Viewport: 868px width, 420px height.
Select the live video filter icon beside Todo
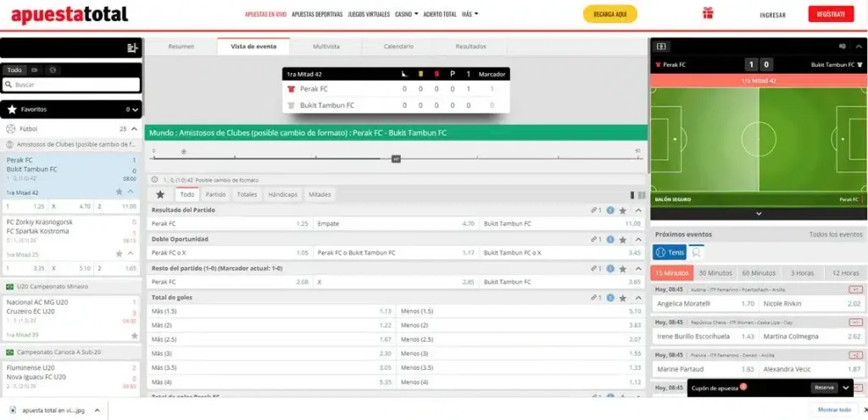[35, 70]
